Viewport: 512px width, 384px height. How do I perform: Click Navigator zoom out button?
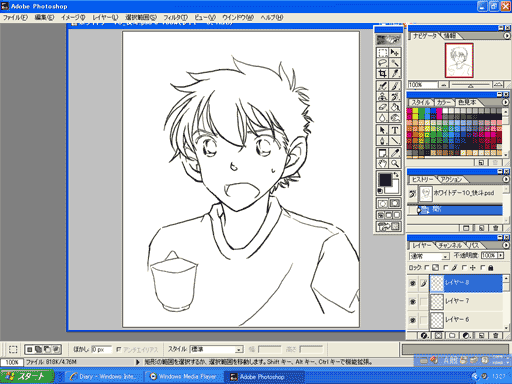tap(443, 85)
